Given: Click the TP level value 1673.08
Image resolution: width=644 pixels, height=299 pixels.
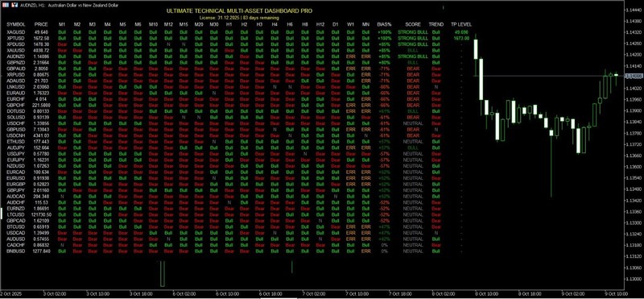Looking at the screenshot, I should (461, 38).
